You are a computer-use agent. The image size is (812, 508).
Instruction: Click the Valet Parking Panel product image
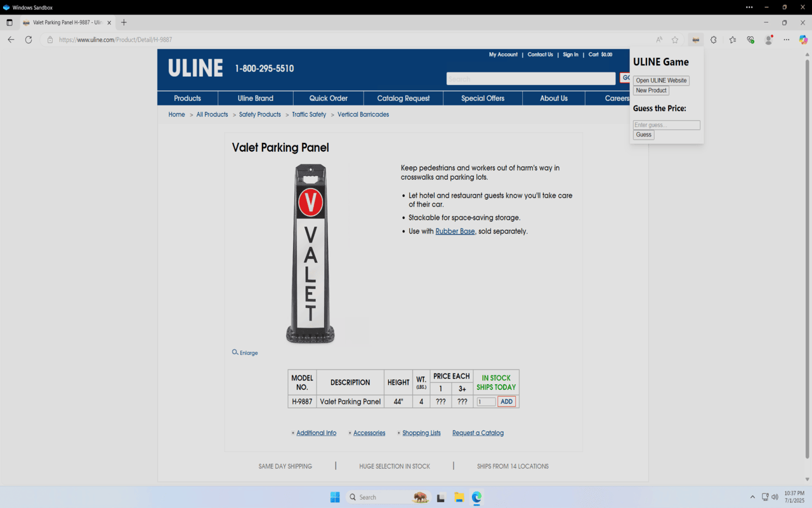(x=310, y=254)
